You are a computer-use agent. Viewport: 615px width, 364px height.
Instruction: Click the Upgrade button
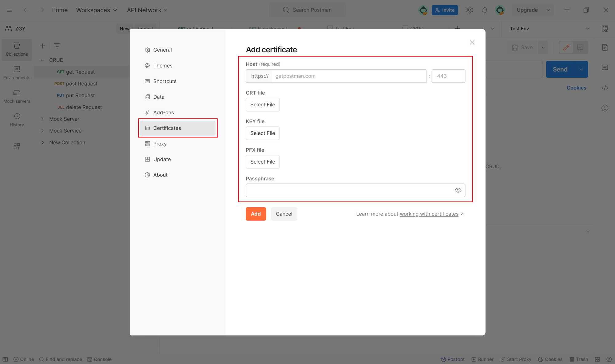(x=527, y=10)
